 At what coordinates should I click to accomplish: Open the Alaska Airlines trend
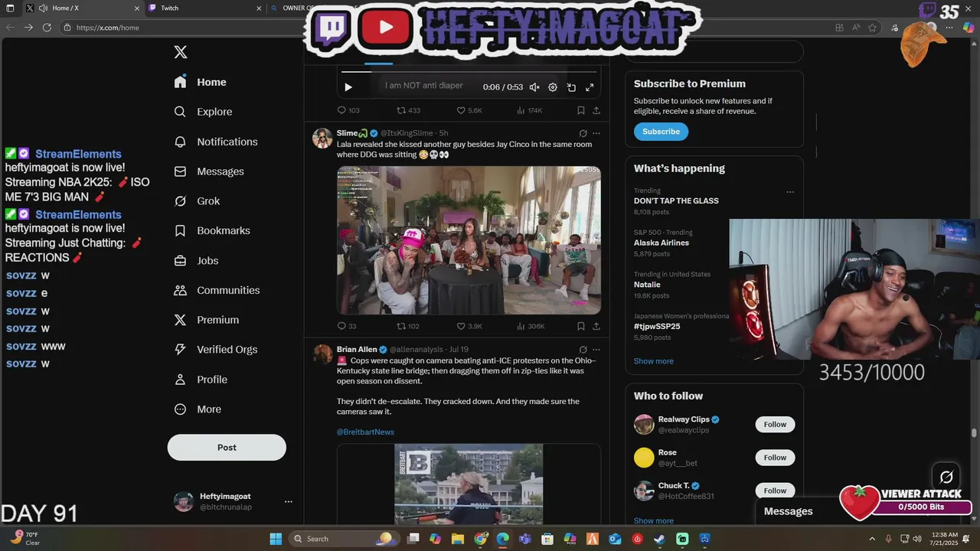click(661, 243)
